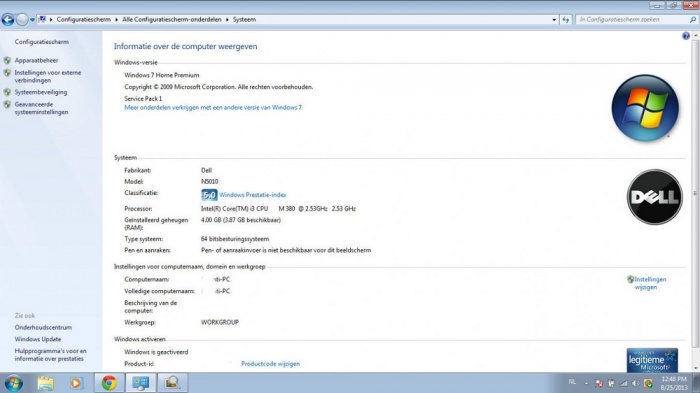Image resolution: width=700 pixels, height=393 pixels.
Task: Click the legitieme Microsoft software badge
Action: click(x=652, y=360)
